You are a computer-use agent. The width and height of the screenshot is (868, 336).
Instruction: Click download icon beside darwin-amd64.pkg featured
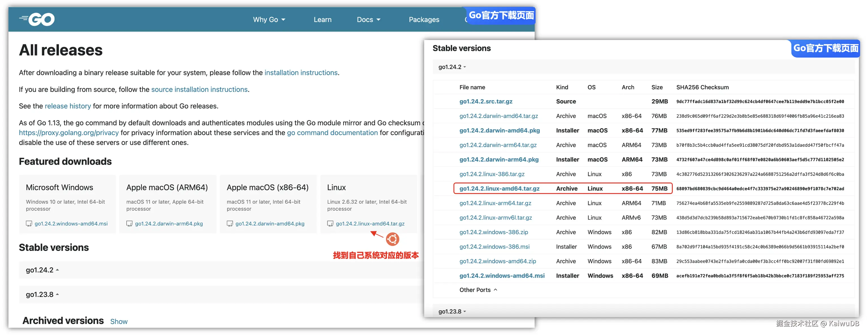pos(230,224)
